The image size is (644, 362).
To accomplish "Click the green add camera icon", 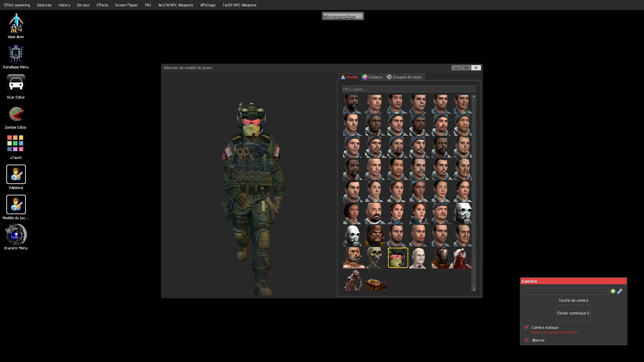I will tap(613, 291).
